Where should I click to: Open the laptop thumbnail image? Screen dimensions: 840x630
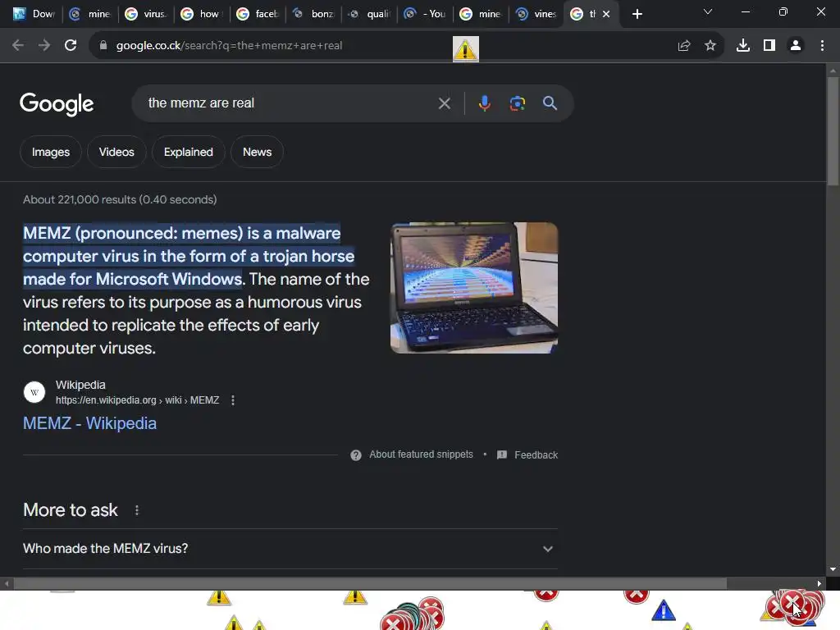pos(474,288)
